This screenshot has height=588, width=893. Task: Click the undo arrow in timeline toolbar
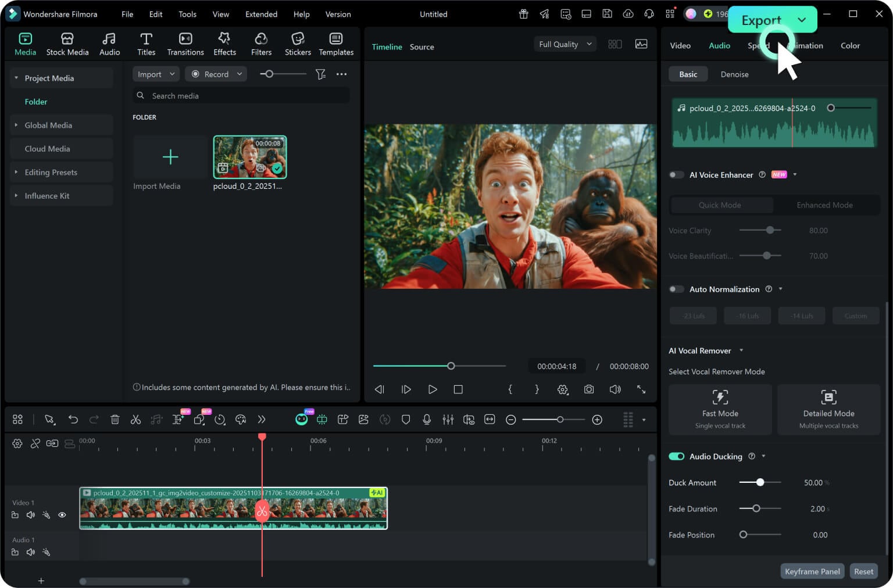tap(73, 420)
